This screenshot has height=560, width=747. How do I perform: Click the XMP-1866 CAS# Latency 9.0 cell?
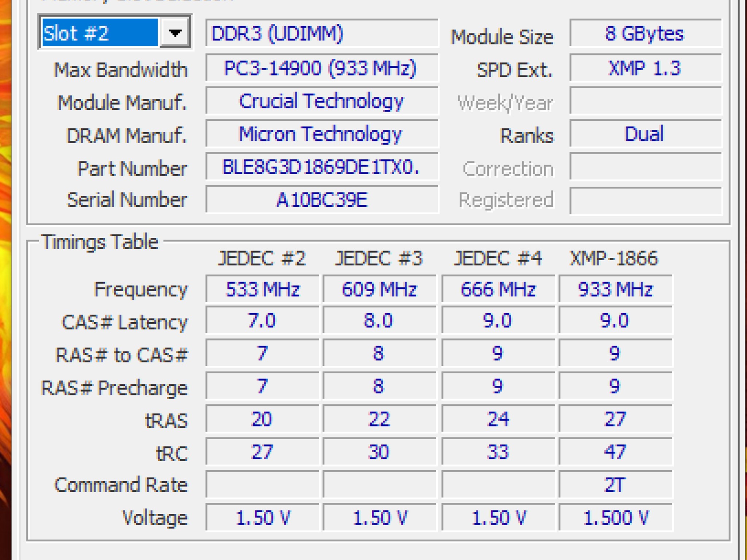615,320
